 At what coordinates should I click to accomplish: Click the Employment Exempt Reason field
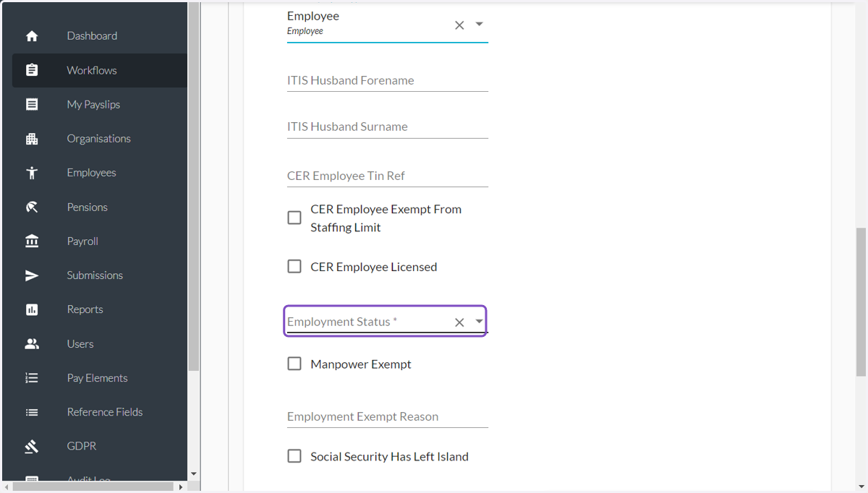388,417
